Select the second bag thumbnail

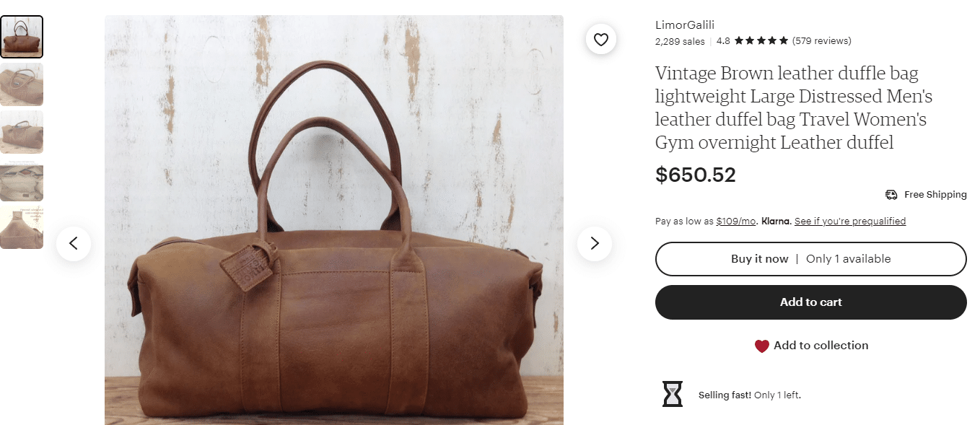(x=22, y=84)
